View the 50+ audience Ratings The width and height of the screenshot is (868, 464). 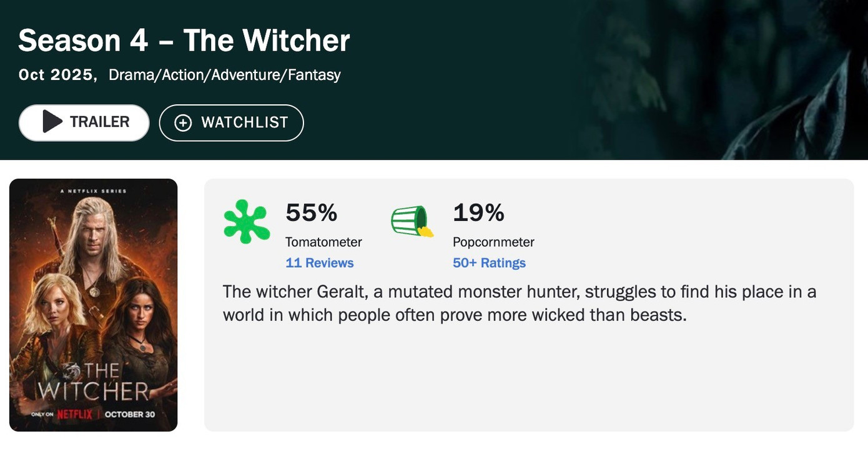click(x=489, y=262)
